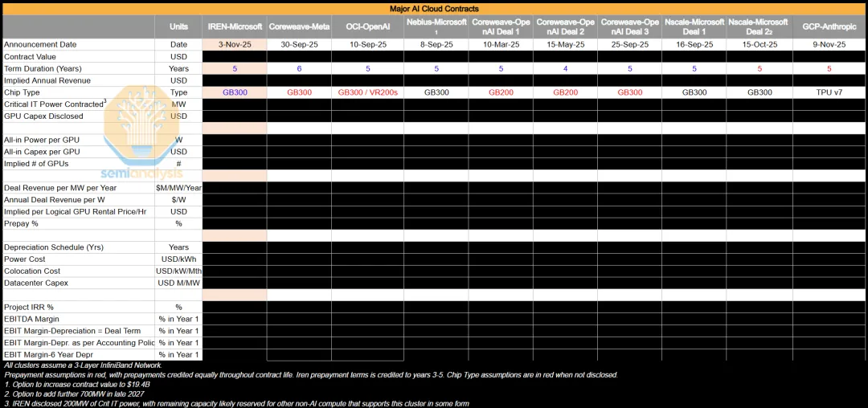This screenshot has width=868, height=408.
Task: Click the '$/W' units cell
Action: pos(178,199)
